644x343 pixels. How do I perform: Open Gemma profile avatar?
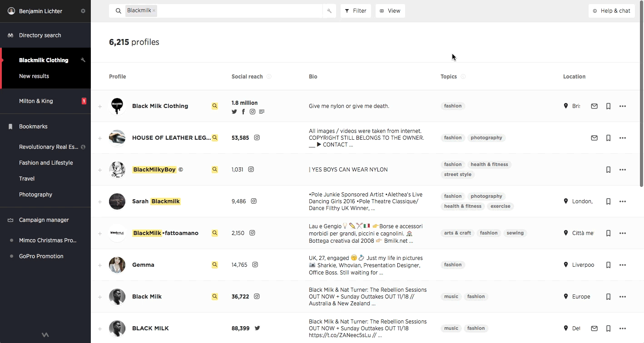pos(117,265)
